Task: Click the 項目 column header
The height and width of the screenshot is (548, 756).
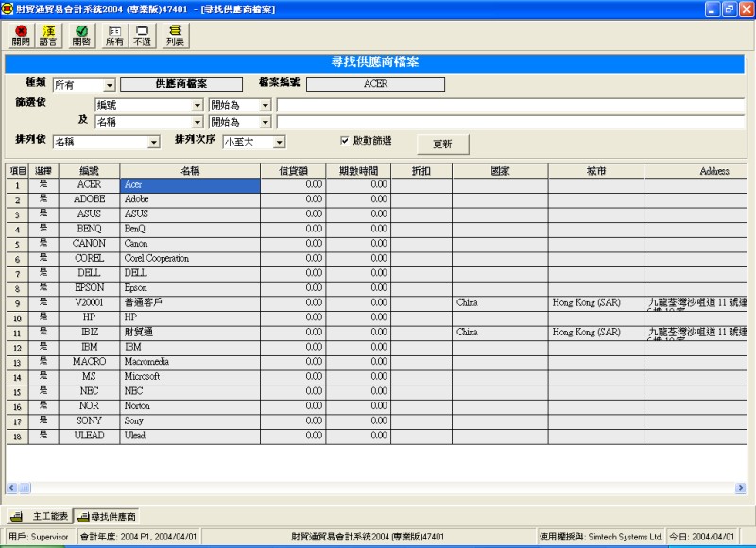Action: coord(17,171)
